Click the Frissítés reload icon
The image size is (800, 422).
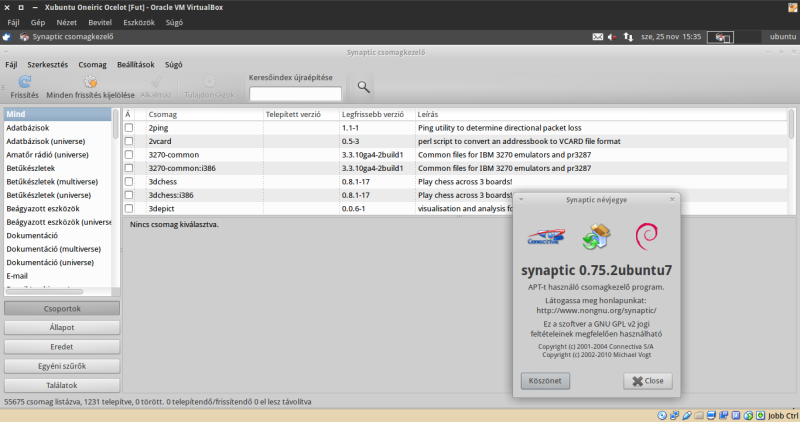click(x=24, y=82)
